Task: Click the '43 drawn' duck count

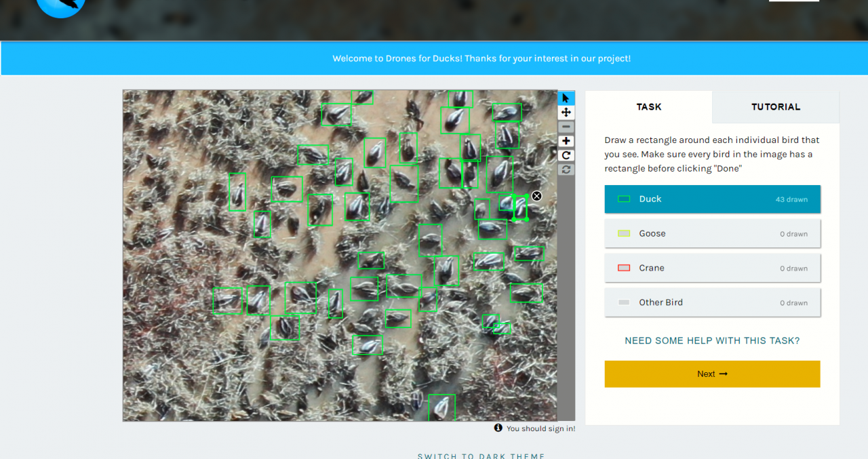Action: pyautogui.click(x=791, y=200)
